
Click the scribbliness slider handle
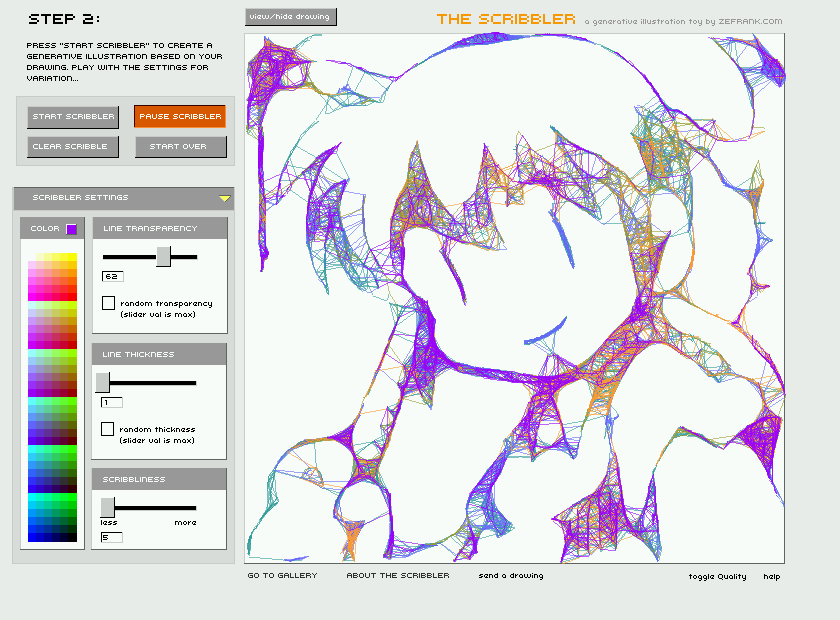(108, 507)
